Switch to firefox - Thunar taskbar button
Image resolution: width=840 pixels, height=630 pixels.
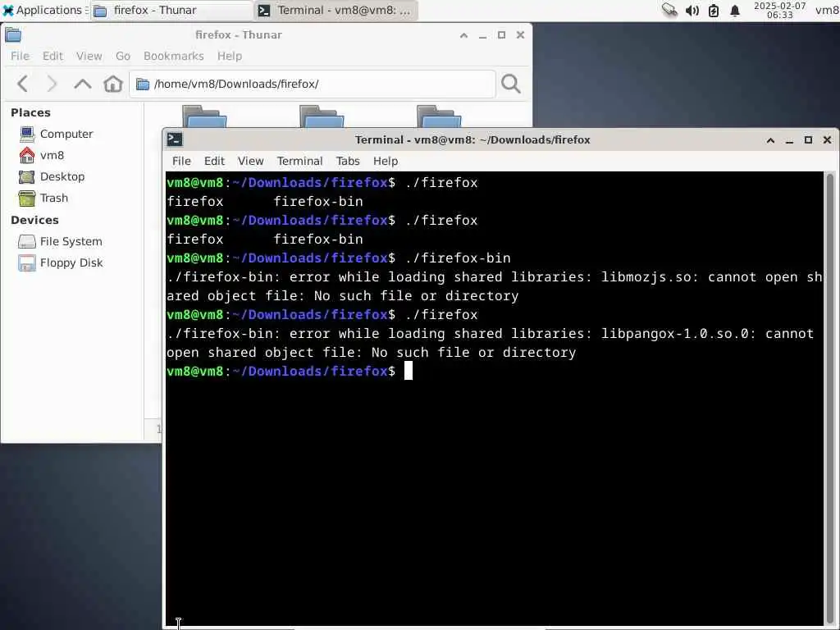pos(171,10)
